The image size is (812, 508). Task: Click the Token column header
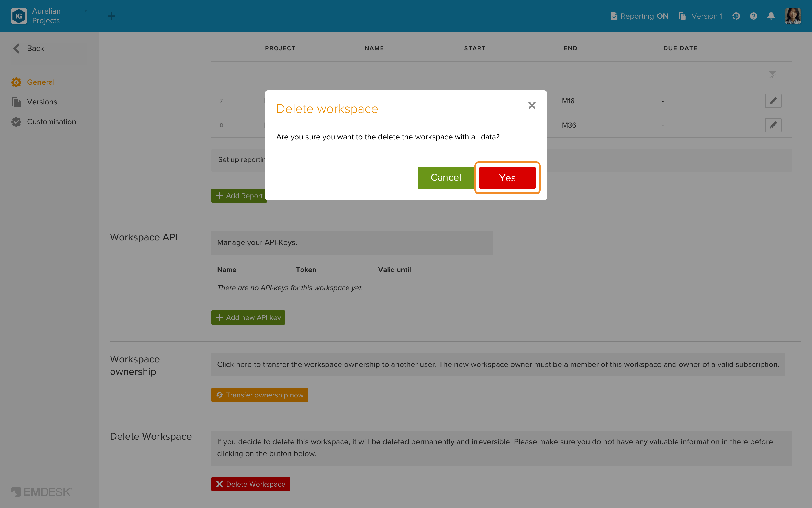[306, 270]
